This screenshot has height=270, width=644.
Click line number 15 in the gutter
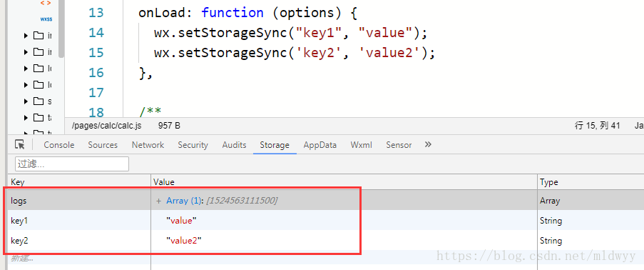pos(96,53)
